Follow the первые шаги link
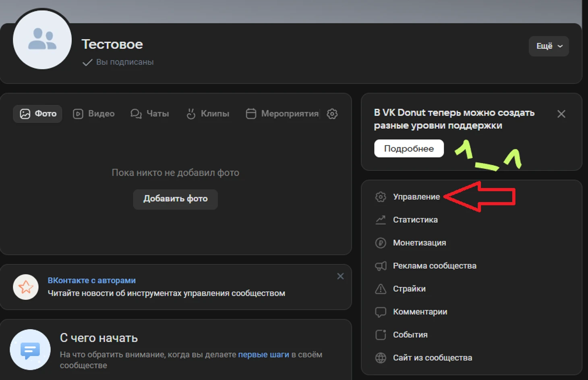 pos(263,355)
